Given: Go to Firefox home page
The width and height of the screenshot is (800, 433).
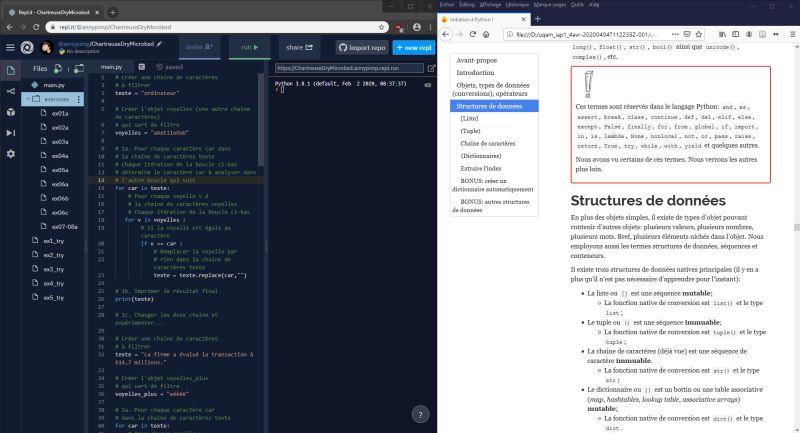Looking at the screenshot, I should (486, 34).
